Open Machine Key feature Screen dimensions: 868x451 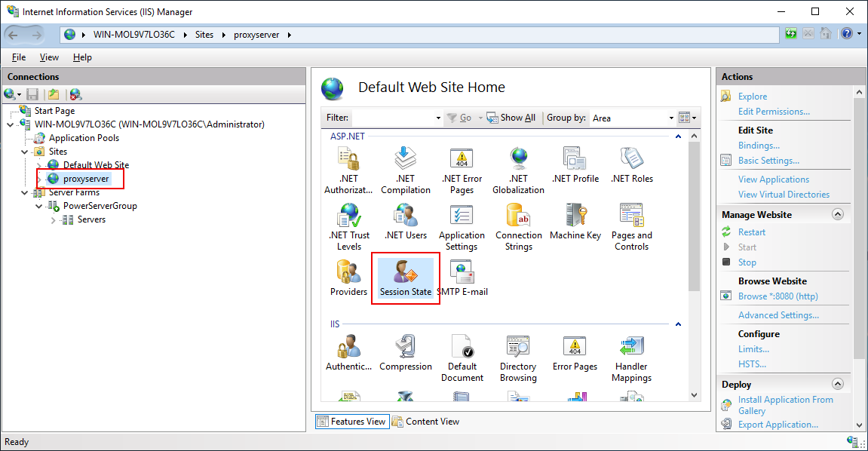point(575,221)
